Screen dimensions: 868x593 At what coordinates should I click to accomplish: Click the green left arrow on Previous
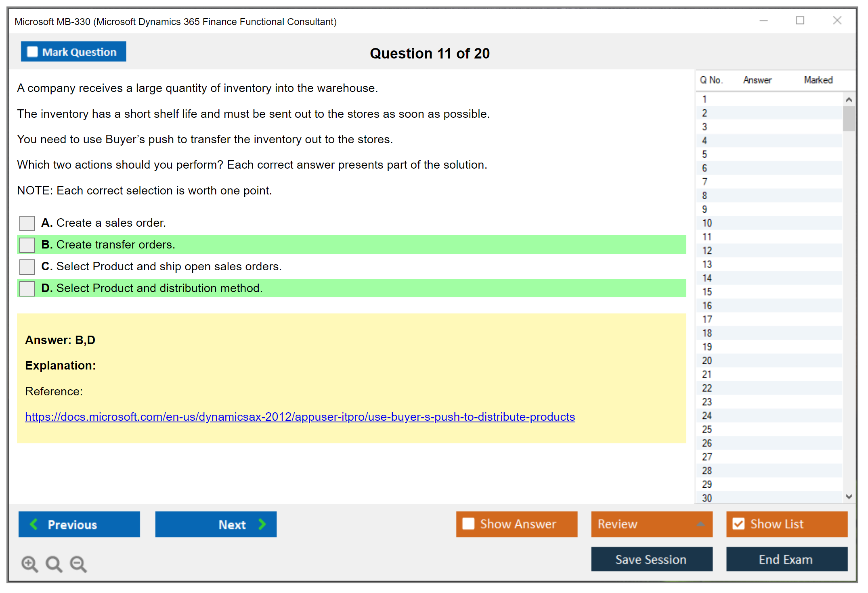click(34, 524)
